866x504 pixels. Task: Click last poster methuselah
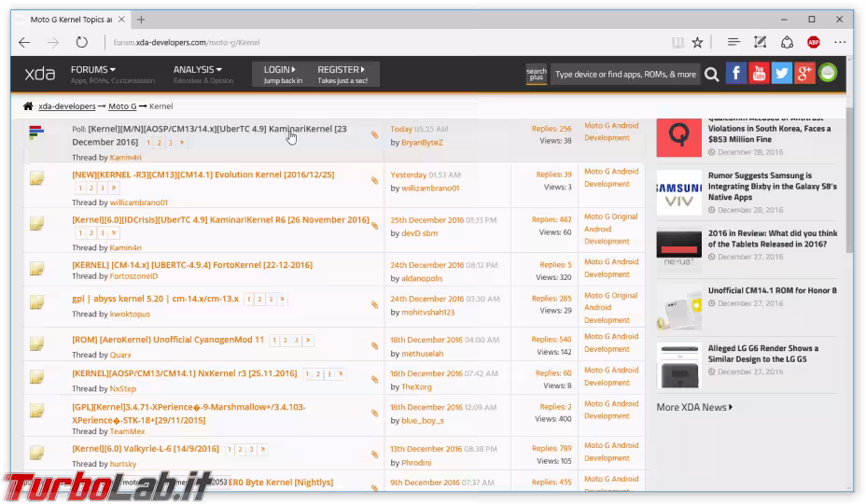pyautogui.click(x=423, y=354)
